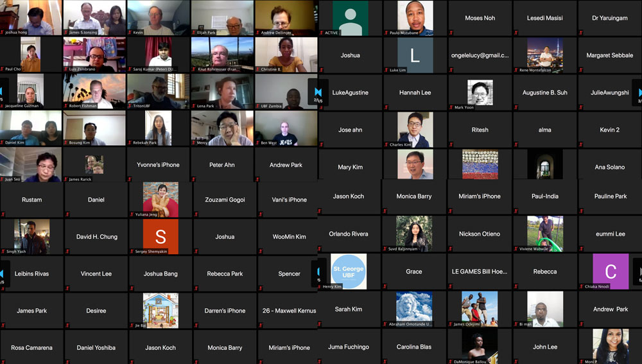Click Abraham Omotunde's lion cloud picture
The height and width of the screenshot is (364, 642).
(x=414, y=309)
